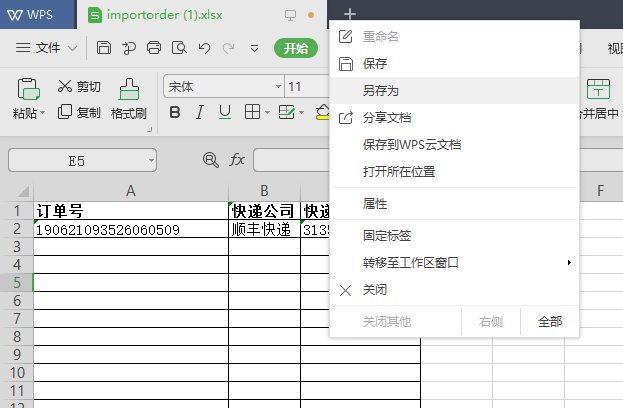Click the Copy (复制) icon
Viewport: 623px width, 408px height.
click(66, 112)
